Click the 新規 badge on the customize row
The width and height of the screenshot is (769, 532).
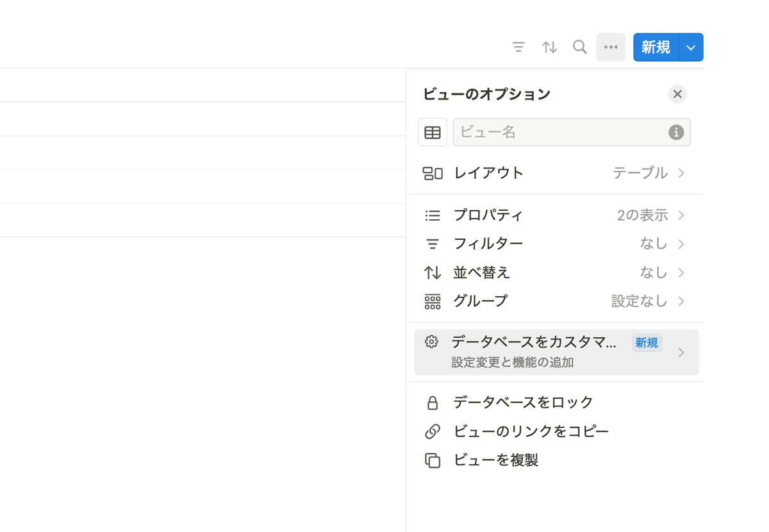point(647,343)
